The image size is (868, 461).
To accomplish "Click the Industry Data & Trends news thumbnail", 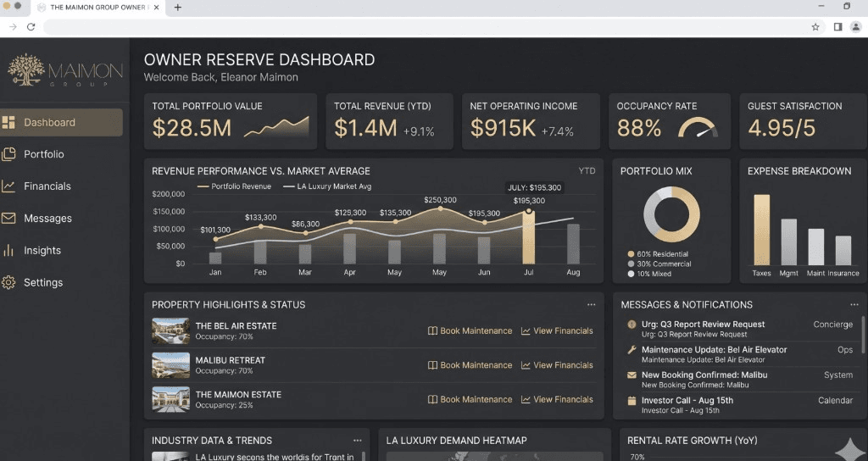I will 170,457.
